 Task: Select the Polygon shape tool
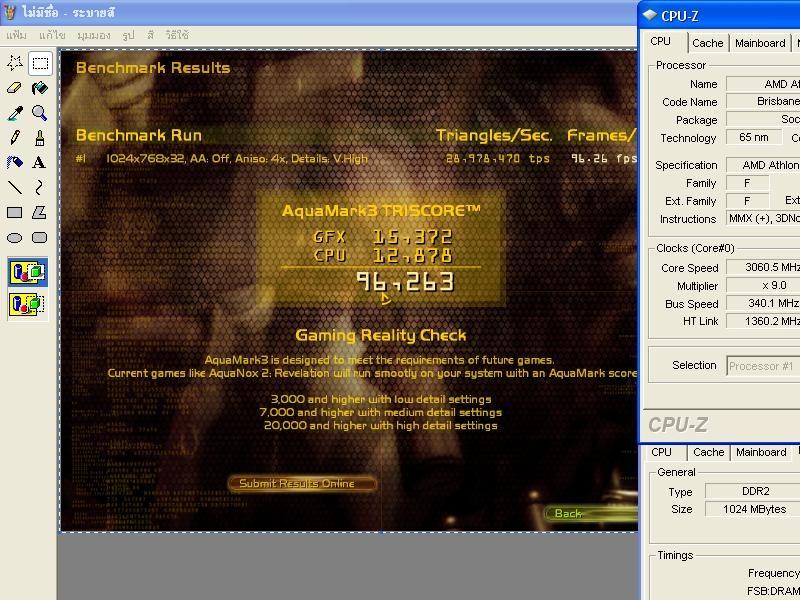[40, 213]
